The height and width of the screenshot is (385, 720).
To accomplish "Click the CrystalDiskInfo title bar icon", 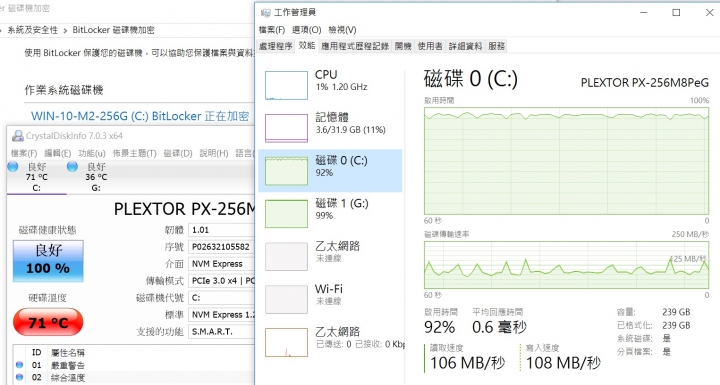I will 17,136.
